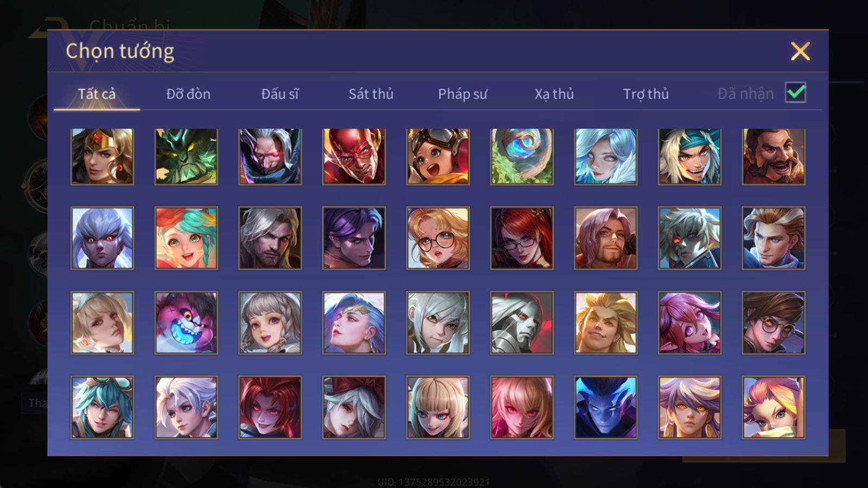Open the Trợ thủ tab

pos(646,94)
